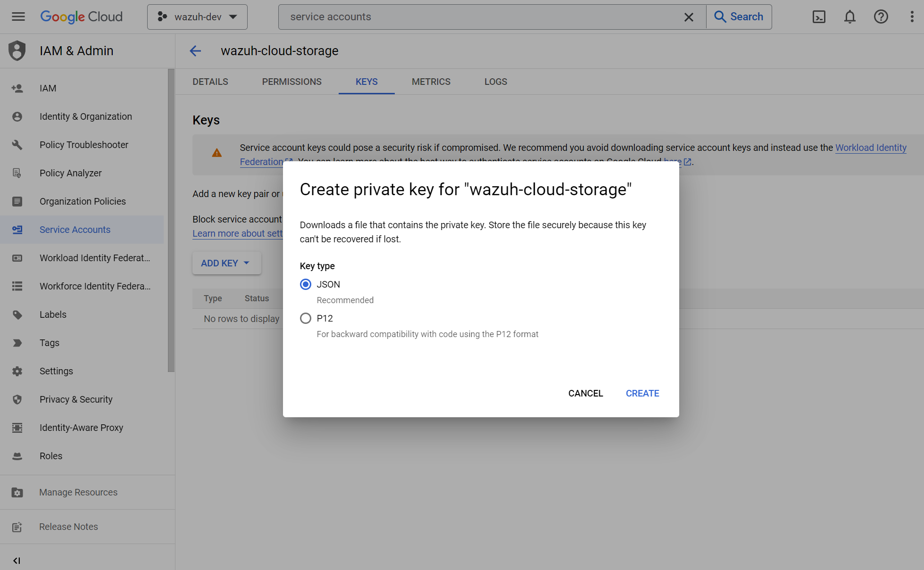
Task: Click the back arrow next to wazuh-cloud-storage
Action: (195, 51)
